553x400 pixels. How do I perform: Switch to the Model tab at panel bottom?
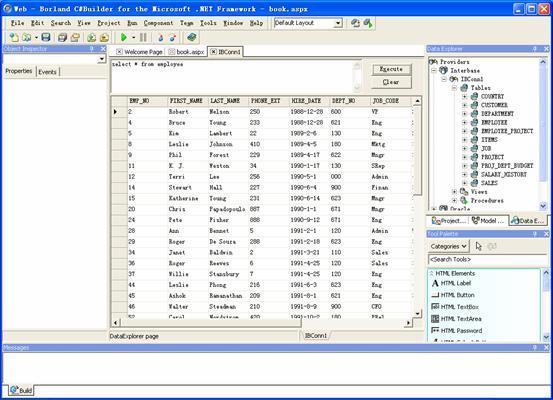pyautogui.click(x=488, y=221)
